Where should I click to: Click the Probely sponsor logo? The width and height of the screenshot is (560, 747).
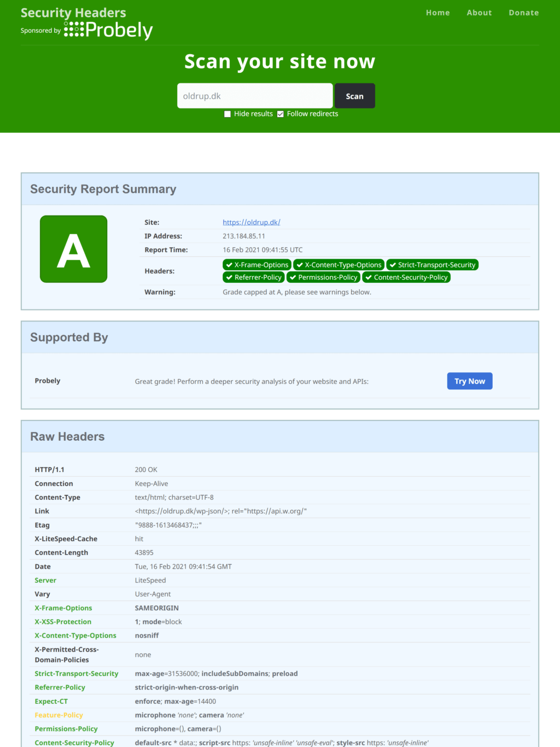(x=108, y=30)
